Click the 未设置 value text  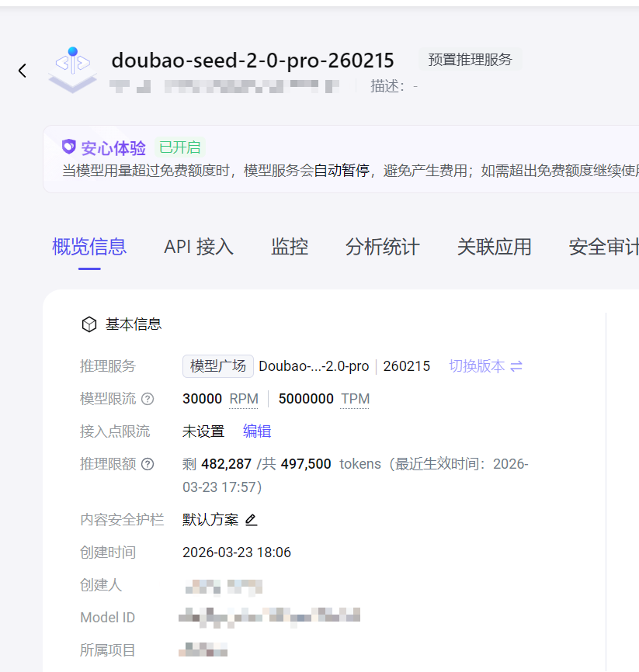pyautogui.click(x=203, y=431)
